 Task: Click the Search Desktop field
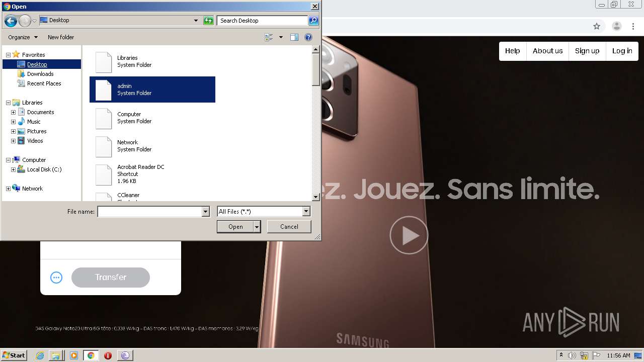point(263,21)
